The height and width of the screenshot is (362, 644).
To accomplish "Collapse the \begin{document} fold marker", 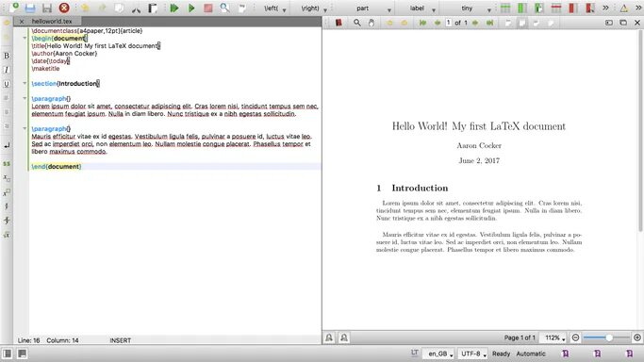I will pyautogui.click(x=25, y=38).
